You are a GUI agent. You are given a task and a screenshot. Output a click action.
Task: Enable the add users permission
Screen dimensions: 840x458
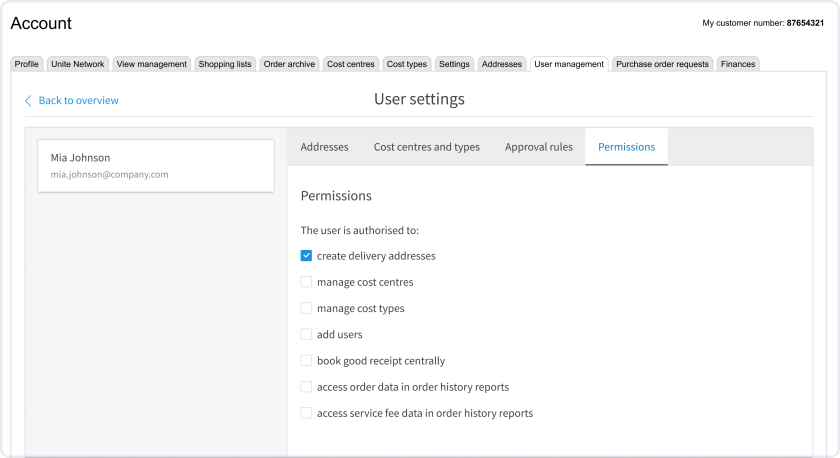click(306, 334)
